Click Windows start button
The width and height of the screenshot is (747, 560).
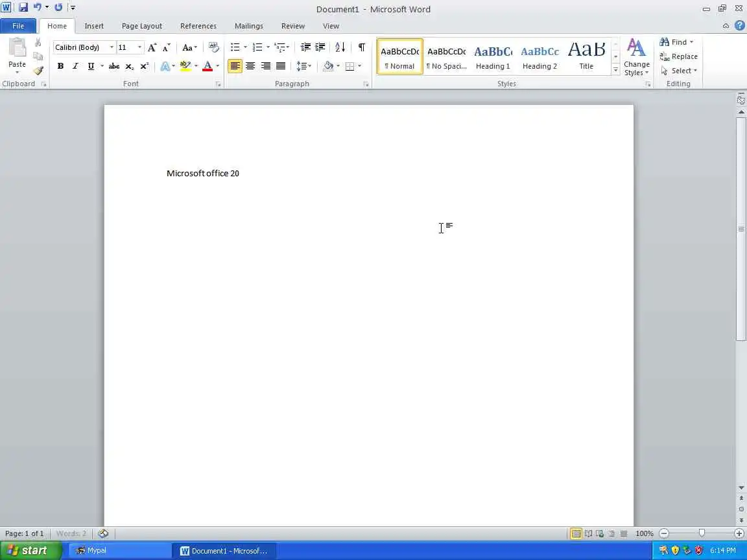[30, 550]
